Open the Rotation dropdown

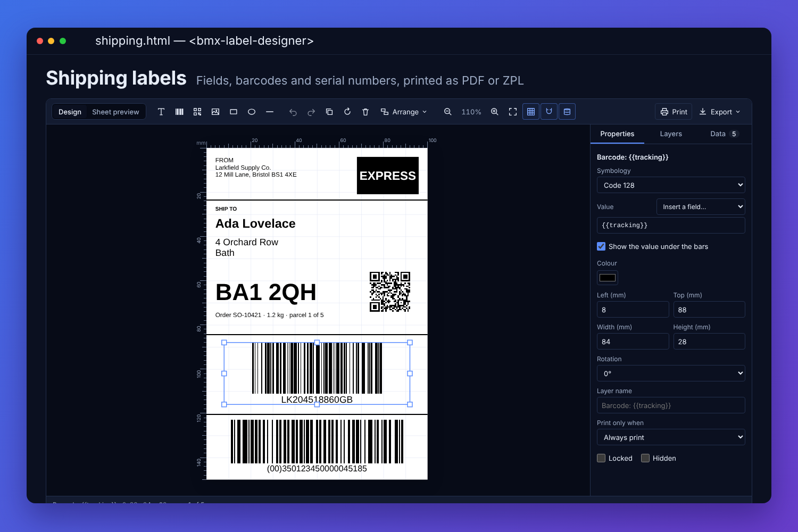671,373
